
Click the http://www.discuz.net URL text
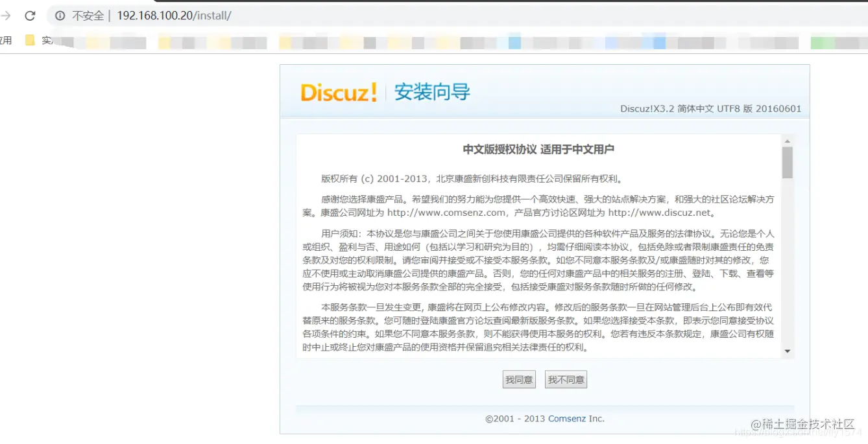coord(660,213)
